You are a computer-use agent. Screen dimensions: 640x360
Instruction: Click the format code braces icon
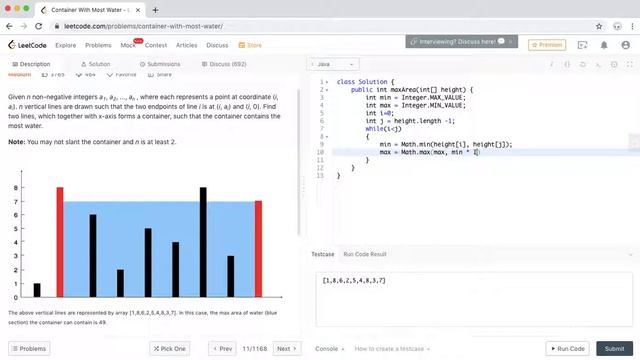[567, 64]
